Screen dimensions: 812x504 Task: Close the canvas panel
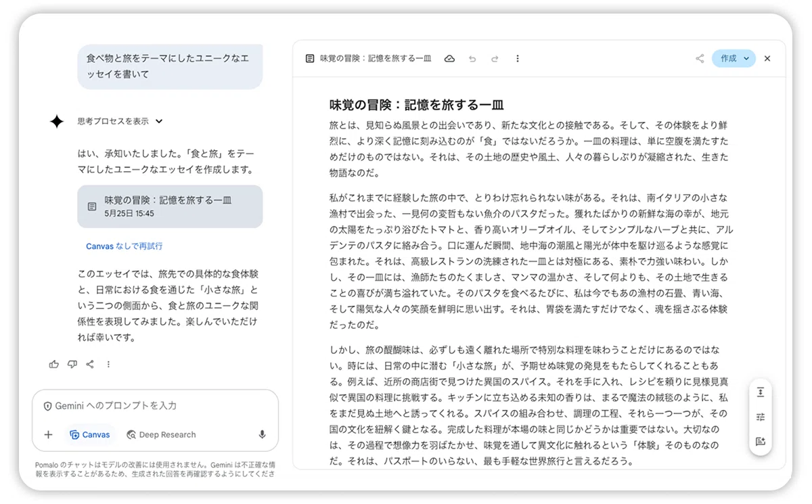tap(767, 59)
